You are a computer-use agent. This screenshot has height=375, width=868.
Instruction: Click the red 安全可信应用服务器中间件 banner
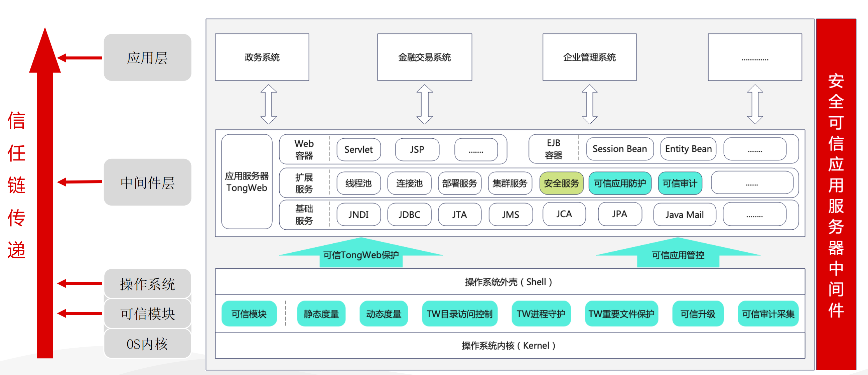[836, 195]
